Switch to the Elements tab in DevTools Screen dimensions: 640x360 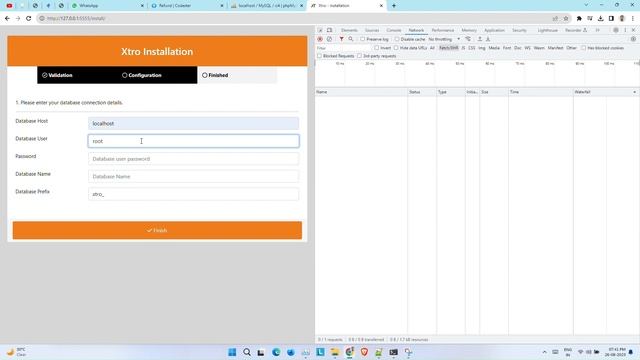pos(349,30)
